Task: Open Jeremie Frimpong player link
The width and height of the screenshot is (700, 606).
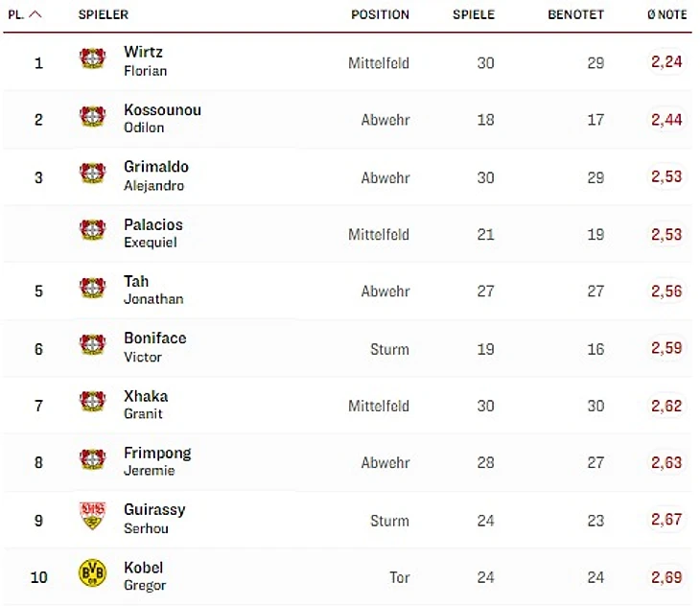Action: pyautogui.click(x=157, y=461)
